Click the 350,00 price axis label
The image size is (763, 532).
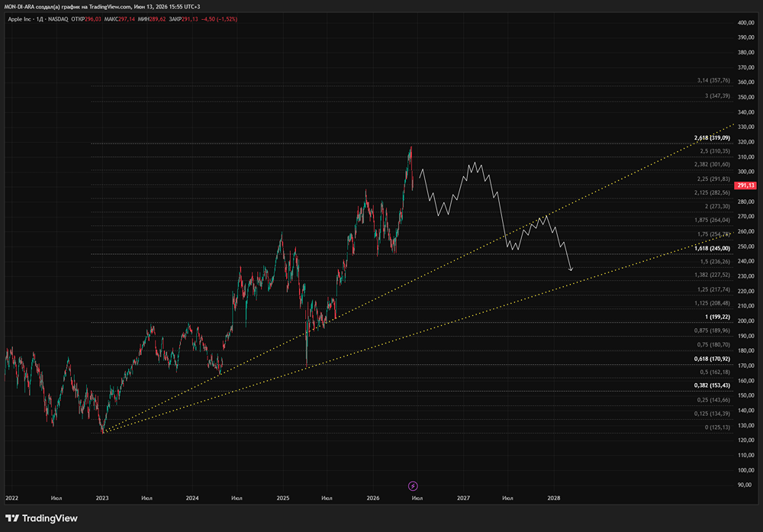746,98
